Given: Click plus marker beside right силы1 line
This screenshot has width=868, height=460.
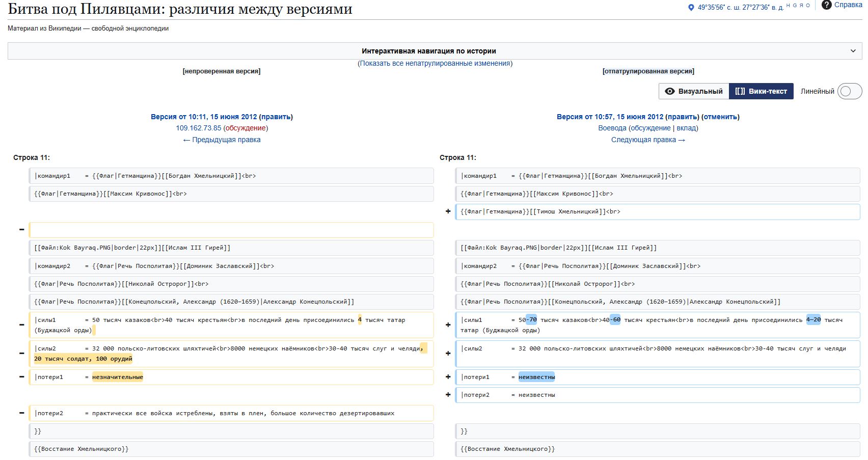Looking at the screenshot, I should pos(448,324).
